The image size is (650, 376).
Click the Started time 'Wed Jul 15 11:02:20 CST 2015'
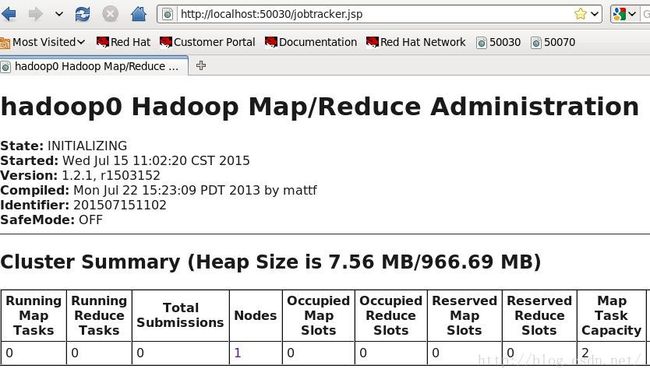[156, 161]
